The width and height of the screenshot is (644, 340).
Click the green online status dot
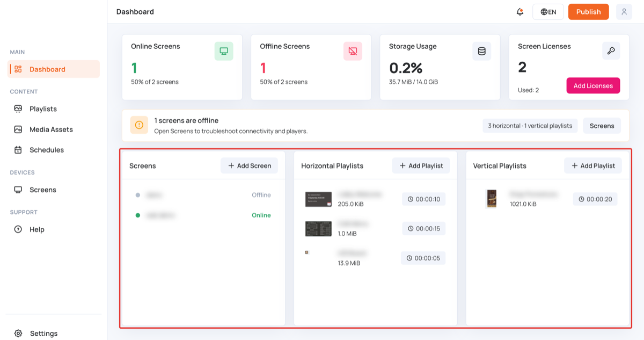tap(138, 215)
